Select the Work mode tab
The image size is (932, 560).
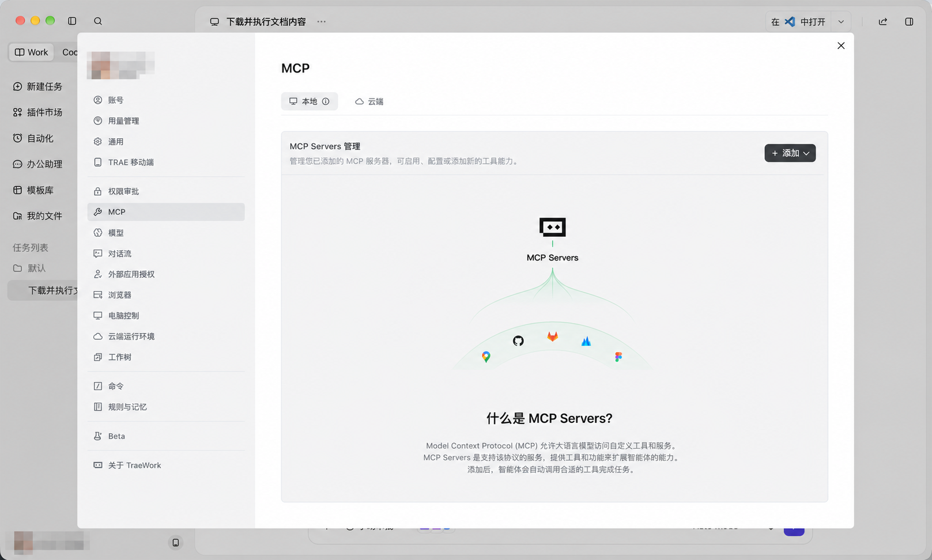click(x=31, y=52)
